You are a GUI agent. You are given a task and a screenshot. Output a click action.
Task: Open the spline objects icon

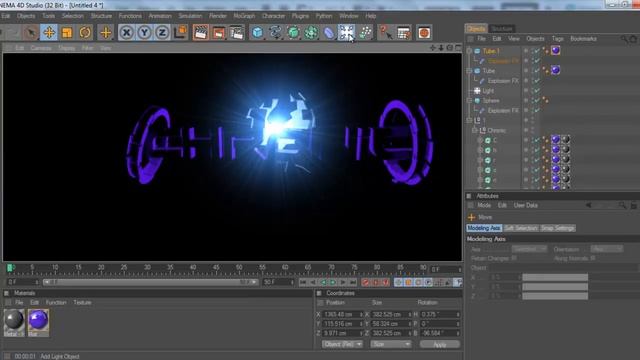coord(275,33)
